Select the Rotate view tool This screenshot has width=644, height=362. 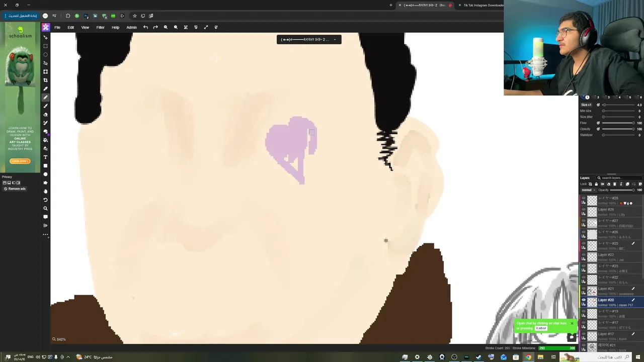point(45,200)
